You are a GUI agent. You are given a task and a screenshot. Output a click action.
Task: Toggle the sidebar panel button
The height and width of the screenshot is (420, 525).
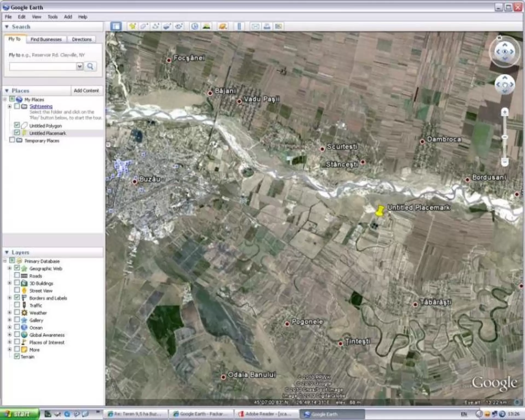[116, 27]
